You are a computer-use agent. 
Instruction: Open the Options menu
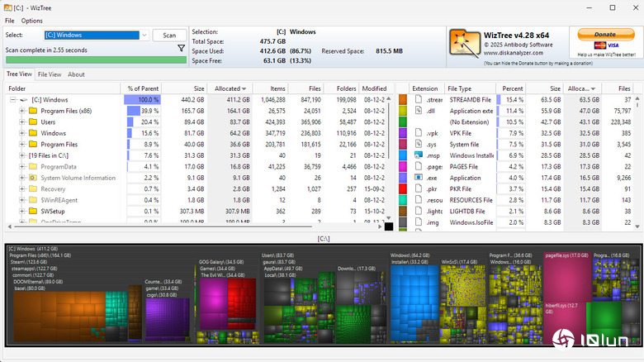[x=32, y=21]
